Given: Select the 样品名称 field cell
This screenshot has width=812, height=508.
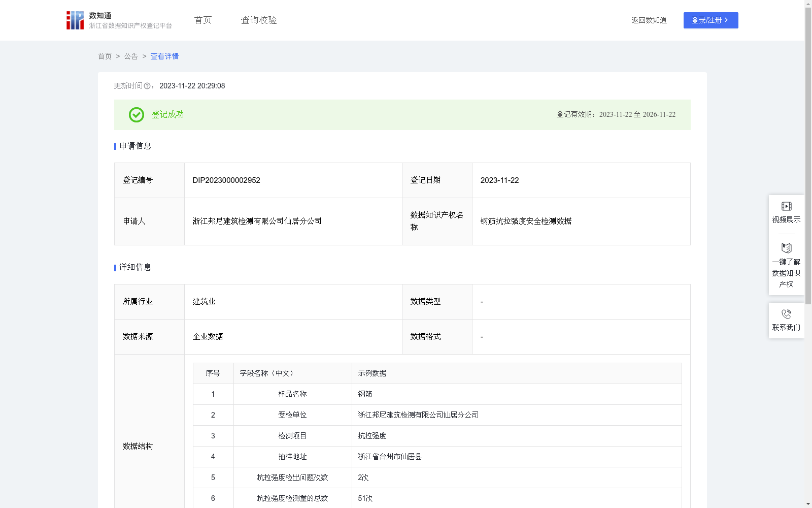Looking at the screenshot, I should [x=293, y=394].
